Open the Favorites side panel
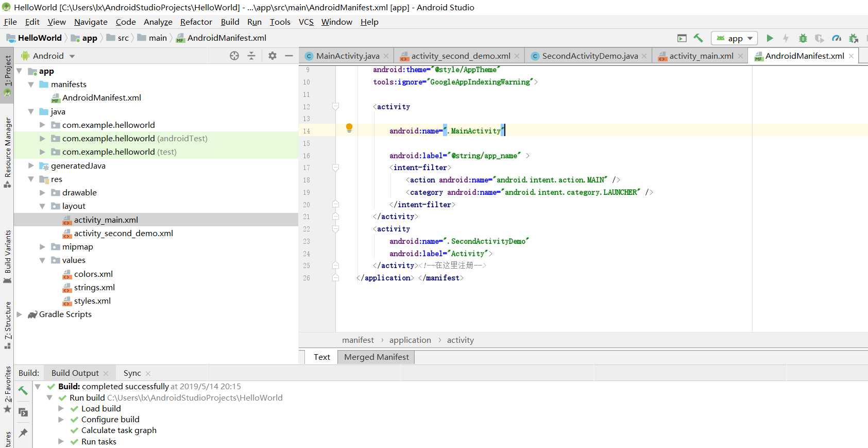This screenshot has height=448, width=868. point(7,389)
